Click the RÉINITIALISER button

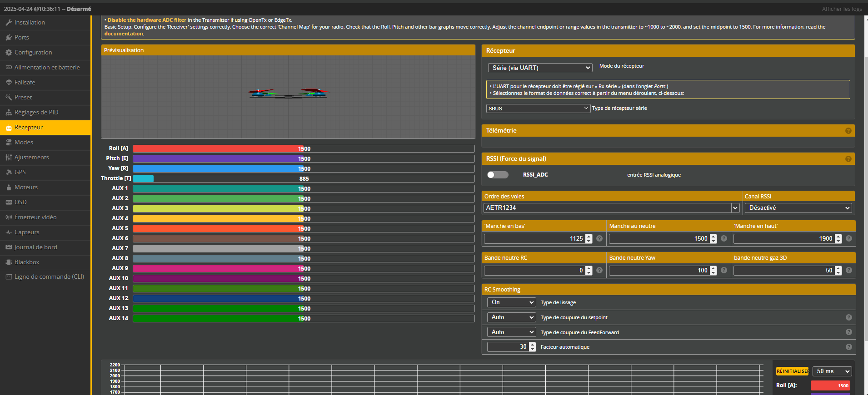[x=792, y=371]
